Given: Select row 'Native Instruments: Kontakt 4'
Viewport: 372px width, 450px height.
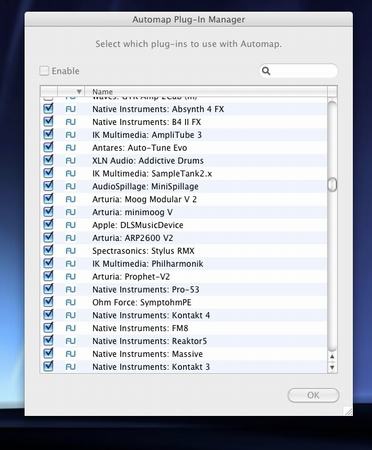Looking at the screenshot, I should pyautogui.click(x=184, y=315).
